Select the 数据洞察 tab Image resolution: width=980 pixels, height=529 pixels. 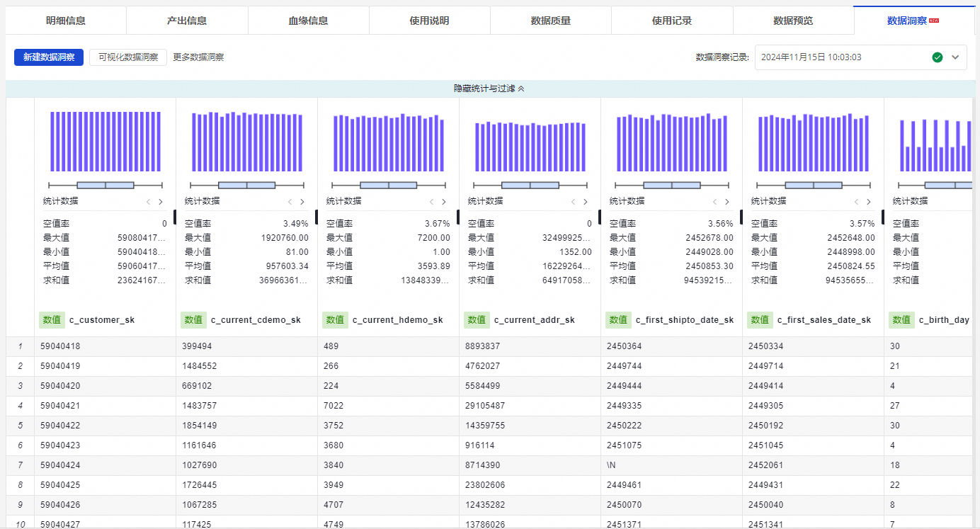point(913,21)
